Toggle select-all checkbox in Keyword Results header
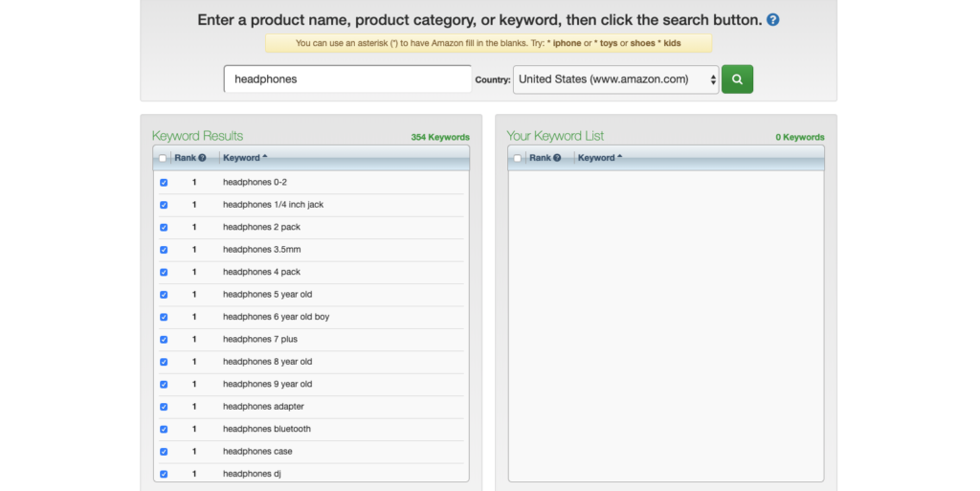980x491 pixels. pyautogui.click(x=163, y=158)
